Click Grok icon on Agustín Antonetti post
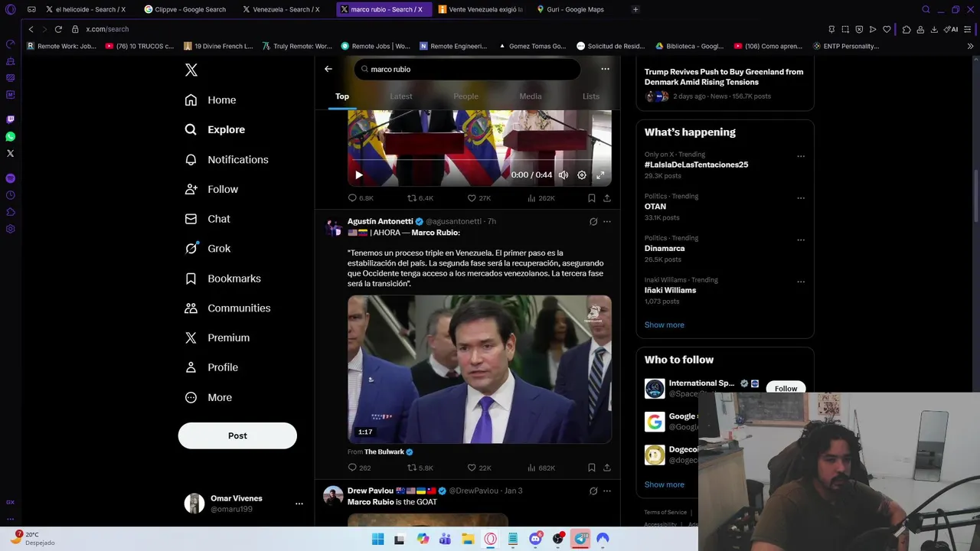Screen dimensions: 980x551 coord(593,222)
